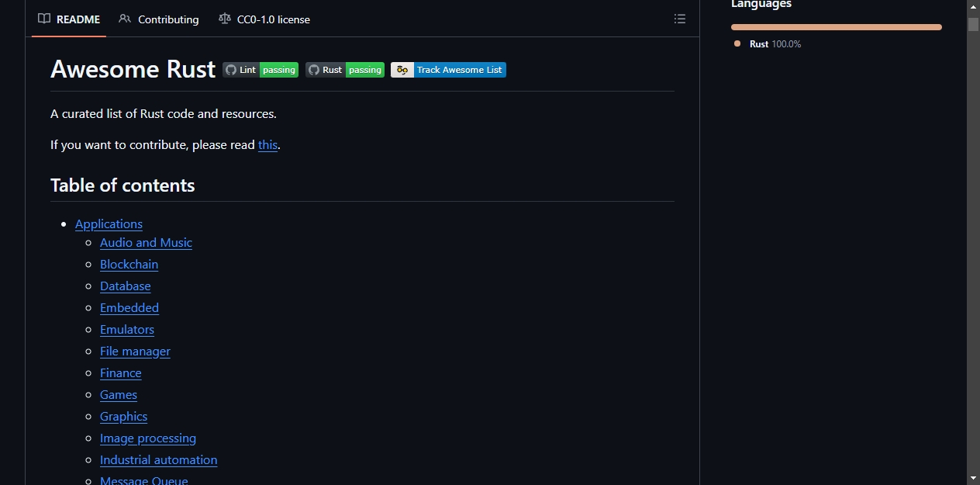Select the Emulators link
Screen dimensions: 980x485
(127, 330)
